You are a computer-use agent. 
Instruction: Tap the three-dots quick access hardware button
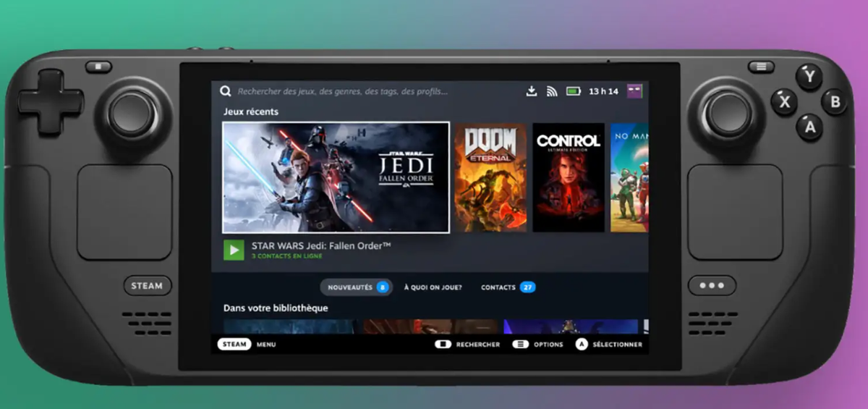pos(712,285)
